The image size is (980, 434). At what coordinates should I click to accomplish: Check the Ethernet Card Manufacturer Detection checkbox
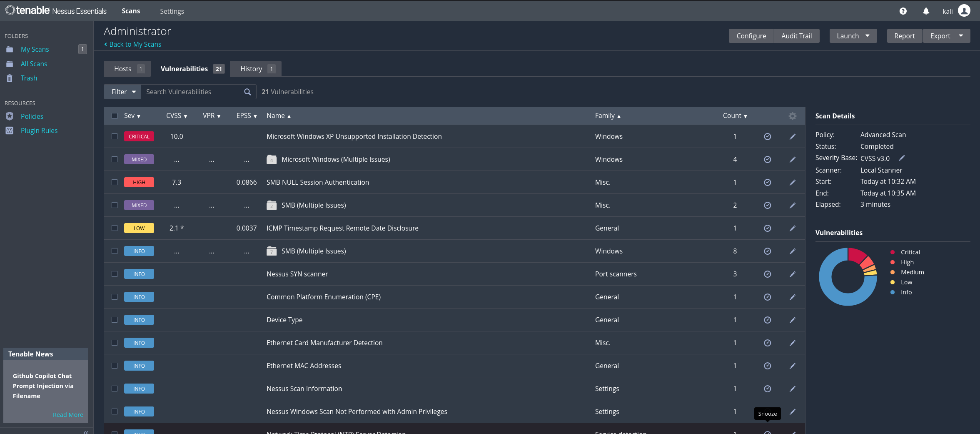coord(115,343)
